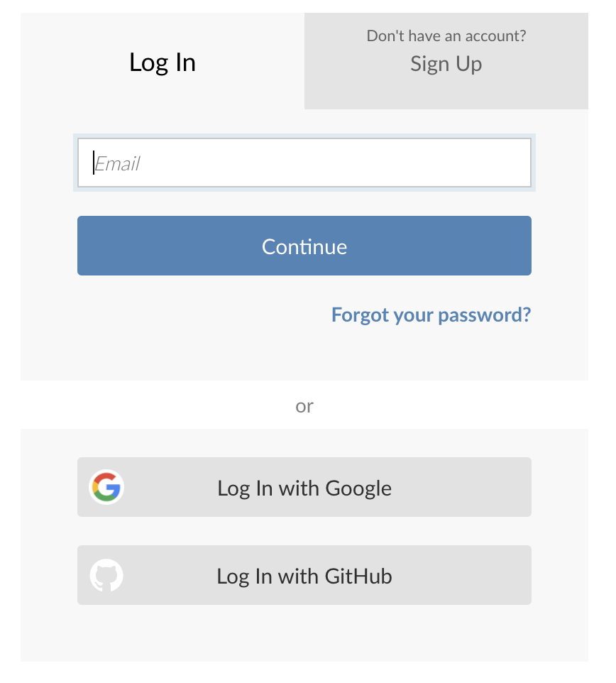The width and height of the screenshot is (616, 683).
Task: Click the word "Continue" on blue button
Action: point(304,246)
